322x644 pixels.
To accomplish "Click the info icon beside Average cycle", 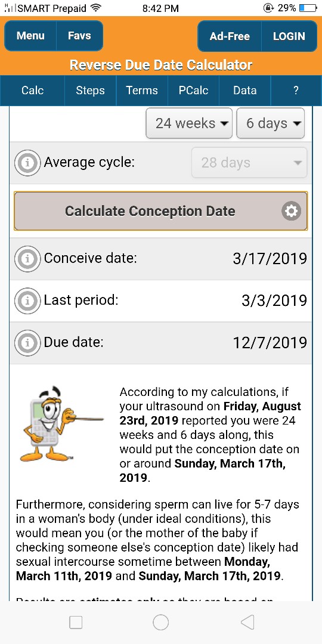I will [27, 163].
